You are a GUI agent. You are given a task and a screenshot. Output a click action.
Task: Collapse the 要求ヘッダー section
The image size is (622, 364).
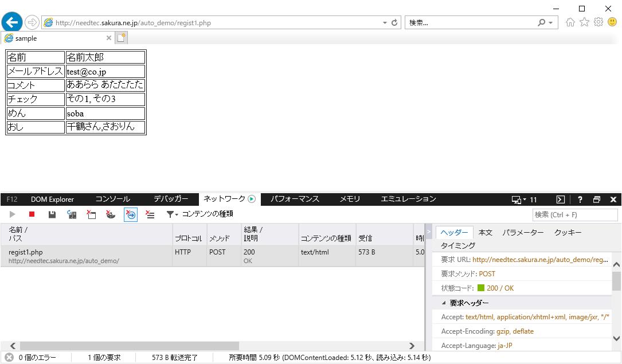click(x=444, y=303)
